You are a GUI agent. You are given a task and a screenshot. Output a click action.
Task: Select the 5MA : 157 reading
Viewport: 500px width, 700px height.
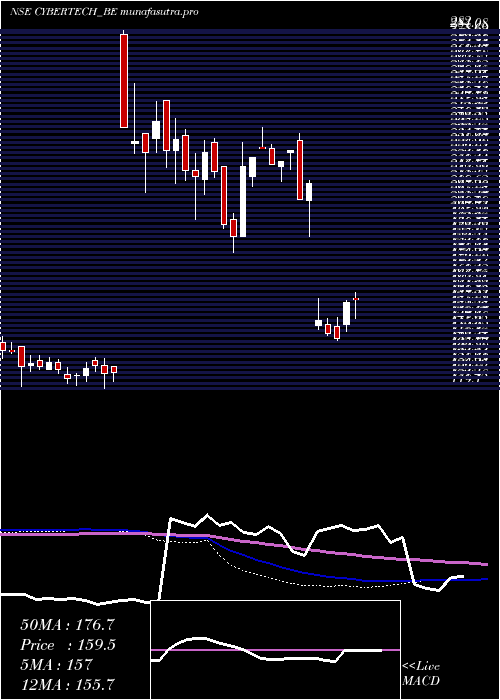point(56,665)
